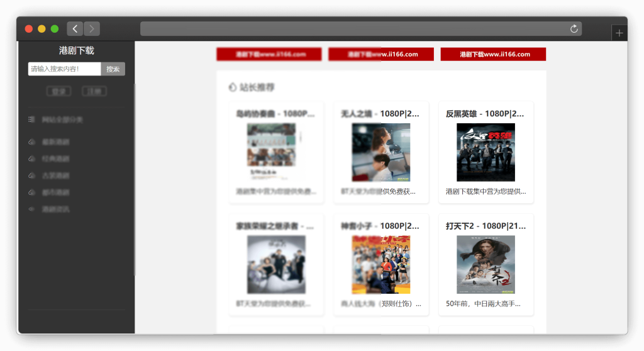The height and width of the screenshot is (351, 644).
Task: Reload the page with the refresh icon
Action: [x=574, y=29]
